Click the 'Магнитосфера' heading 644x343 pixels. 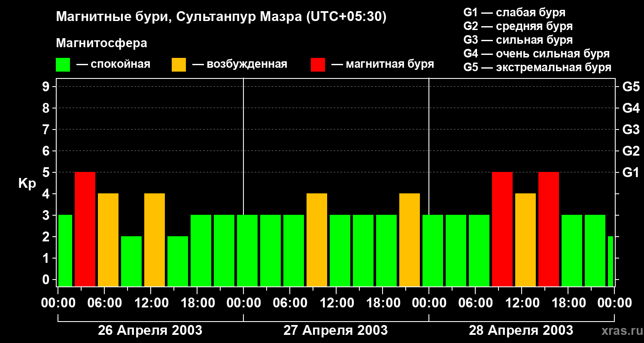pyautogui.click(x=102, y=43)
